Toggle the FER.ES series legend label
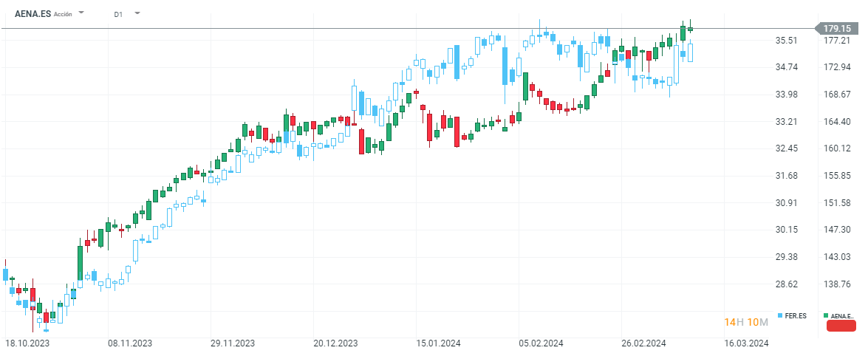Viewport: 868px width, 356px height. [796, 315]
